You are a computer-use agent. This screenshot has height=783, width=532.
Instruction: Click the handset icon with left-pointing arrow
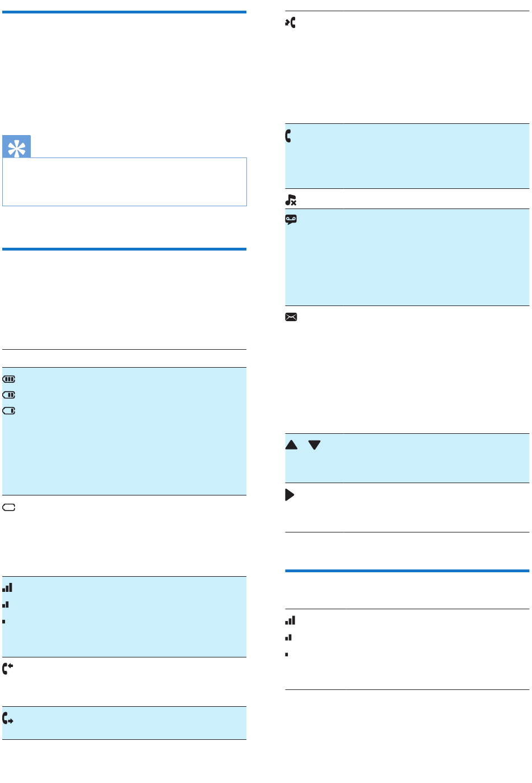point(8,668)
